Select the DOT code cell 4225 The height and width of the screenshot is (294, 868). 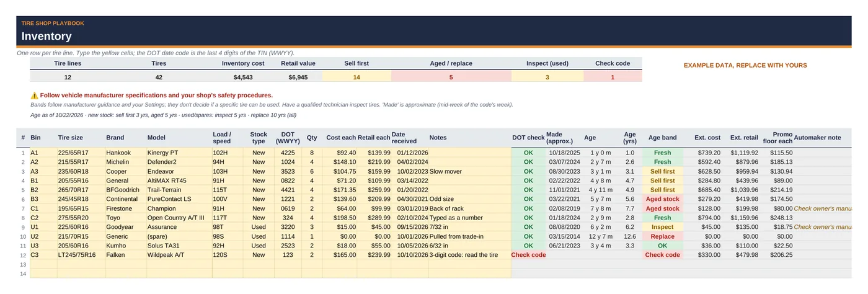(288, 153)
